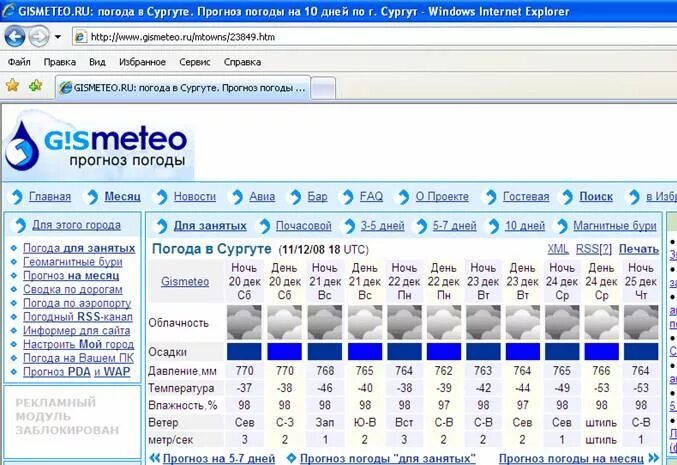Click the Favorites Center star icon

[13, 86]
